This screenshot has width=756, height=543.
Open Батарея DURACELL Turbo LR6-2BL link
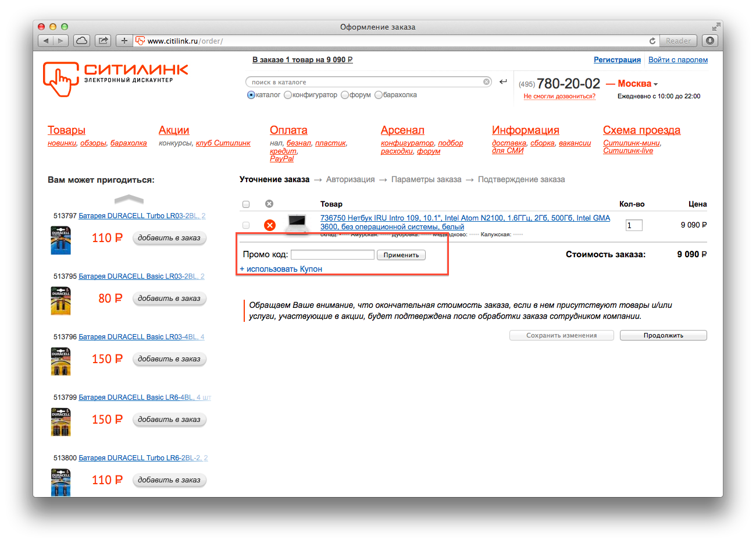click(143, 458)
